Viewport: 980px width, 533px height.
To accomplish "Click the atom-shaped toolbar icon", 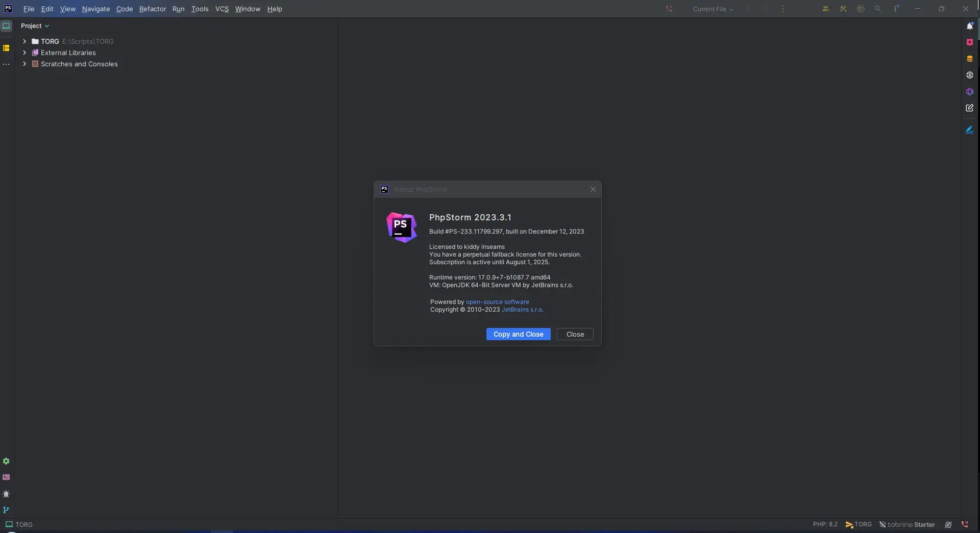I will [861, 9].
